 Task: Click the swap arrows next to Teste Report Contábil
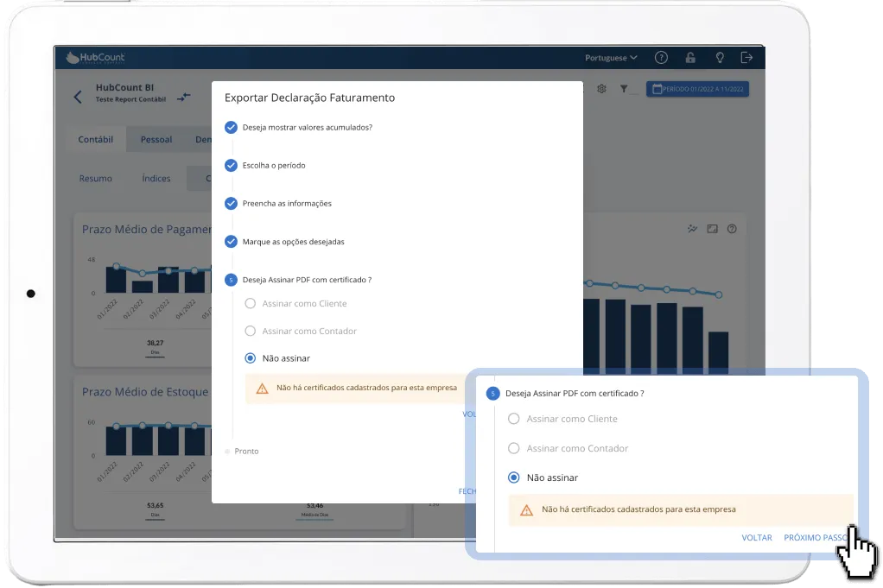click(x=184, y=97)
